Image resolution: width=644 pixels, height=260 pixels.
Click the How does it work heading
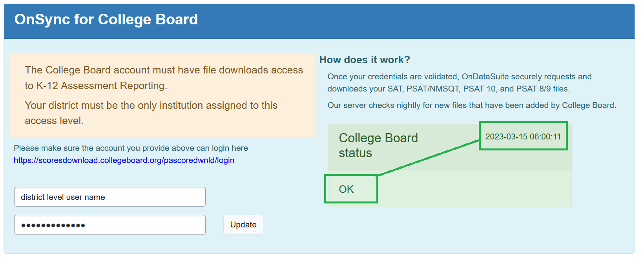point(364,60)
